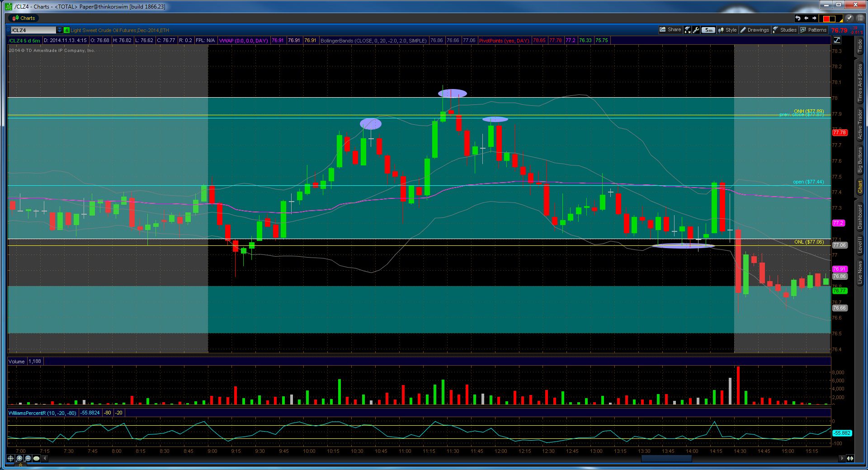Screen dimensions: 868x470
Task: Open the Trade side tab
Action: (860, 46)
